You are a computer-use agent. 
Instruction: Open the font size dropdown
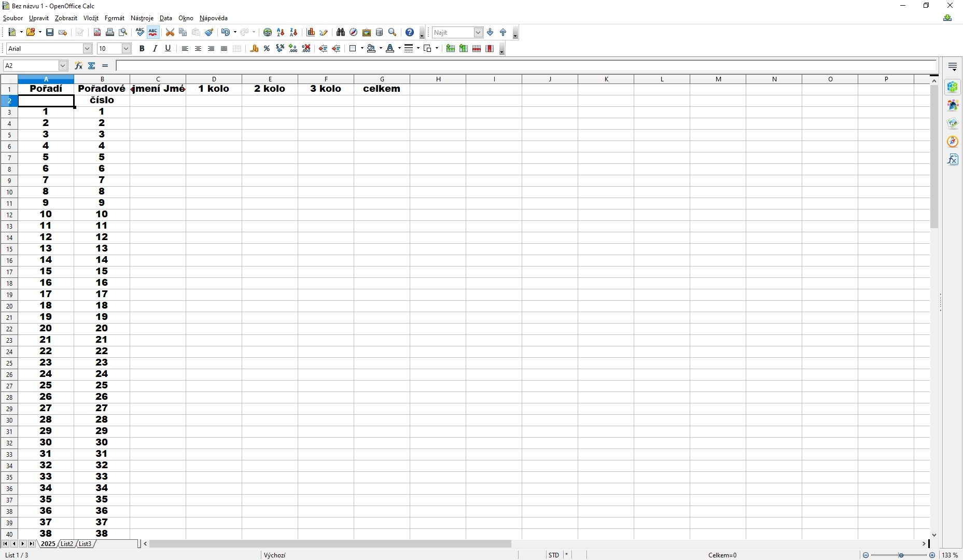tap(126, 48)
